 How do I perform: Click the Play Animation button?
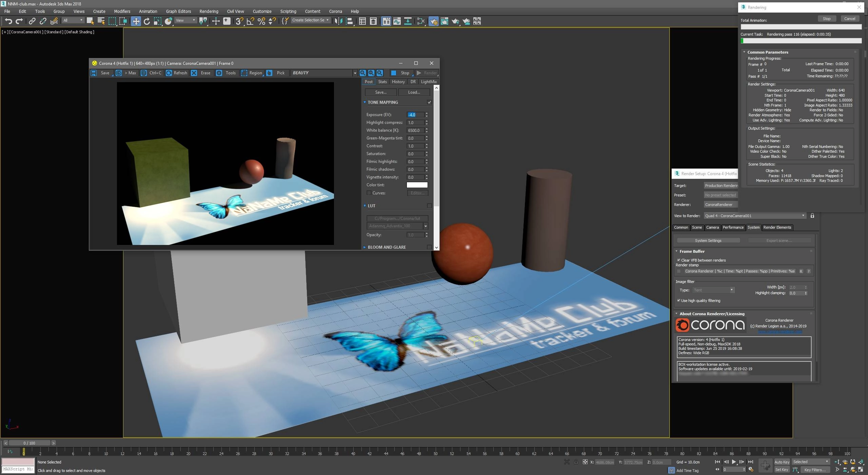734,462
